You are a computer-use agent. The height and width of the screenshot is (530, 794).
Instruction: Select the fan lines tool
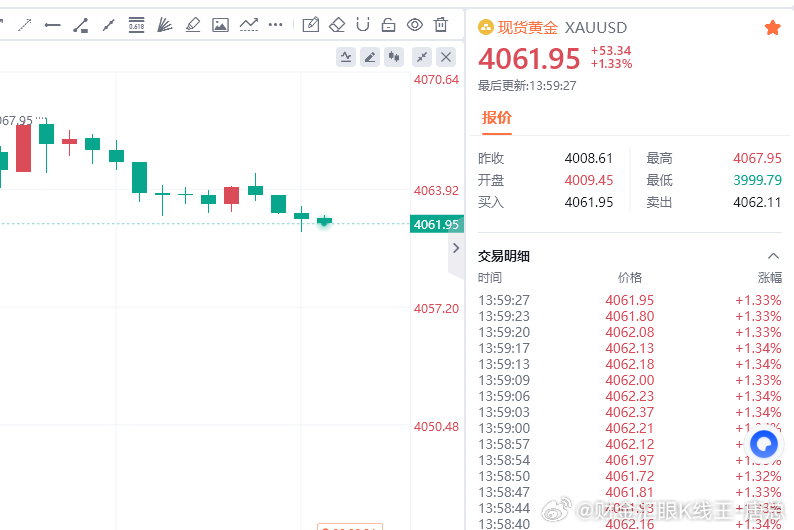[x=164, y=24]
